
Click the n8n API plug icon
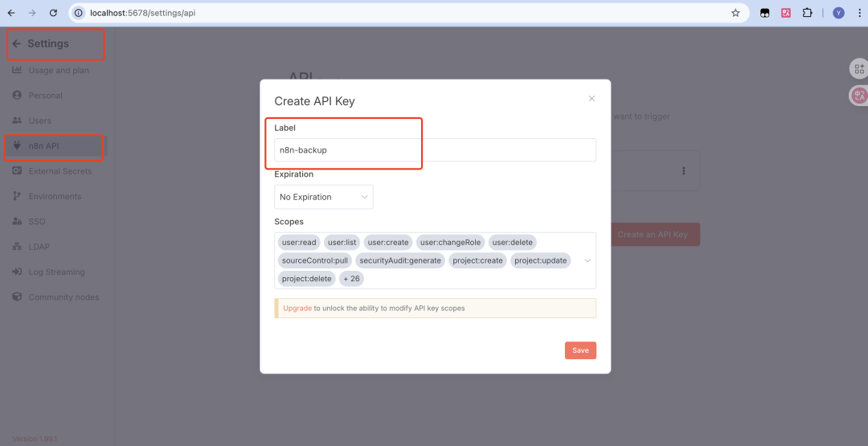click(x=17, y=146)
